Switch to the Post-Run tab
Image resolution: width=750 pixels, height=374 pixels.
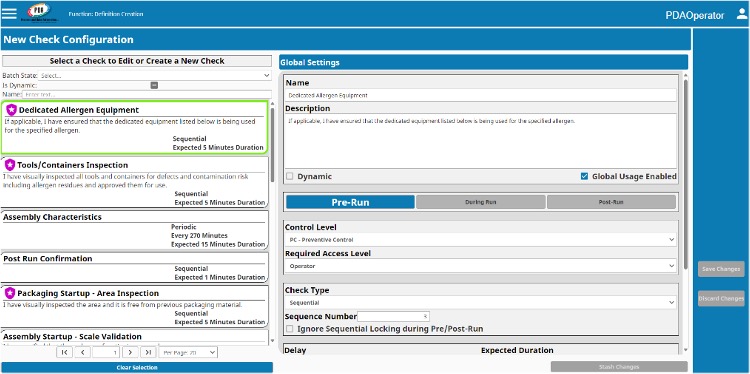click(x=611, y=202)
